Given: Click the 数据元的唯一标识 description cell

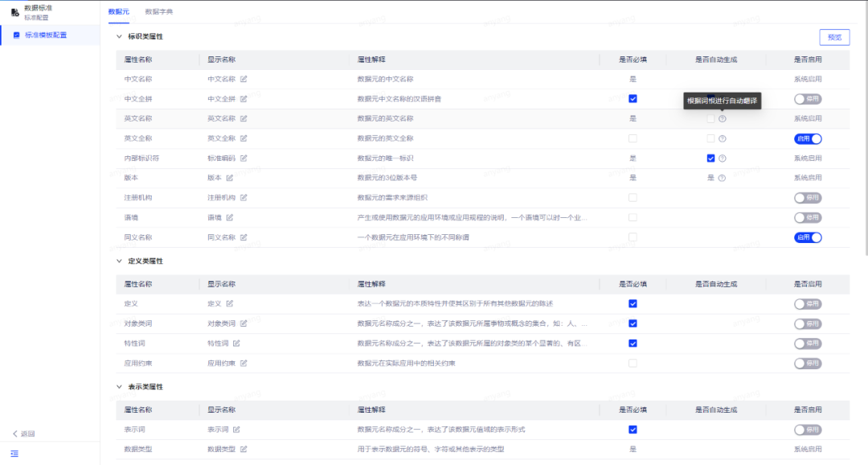Looking at the screenshot, I should click(386, 158).
